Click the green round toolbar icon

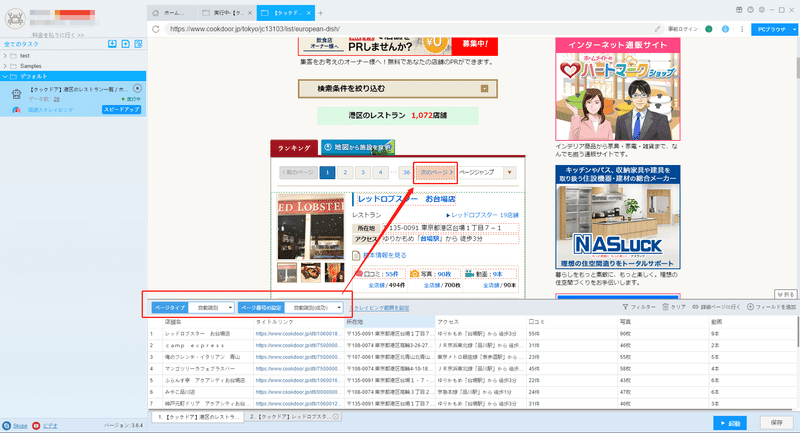709,29
